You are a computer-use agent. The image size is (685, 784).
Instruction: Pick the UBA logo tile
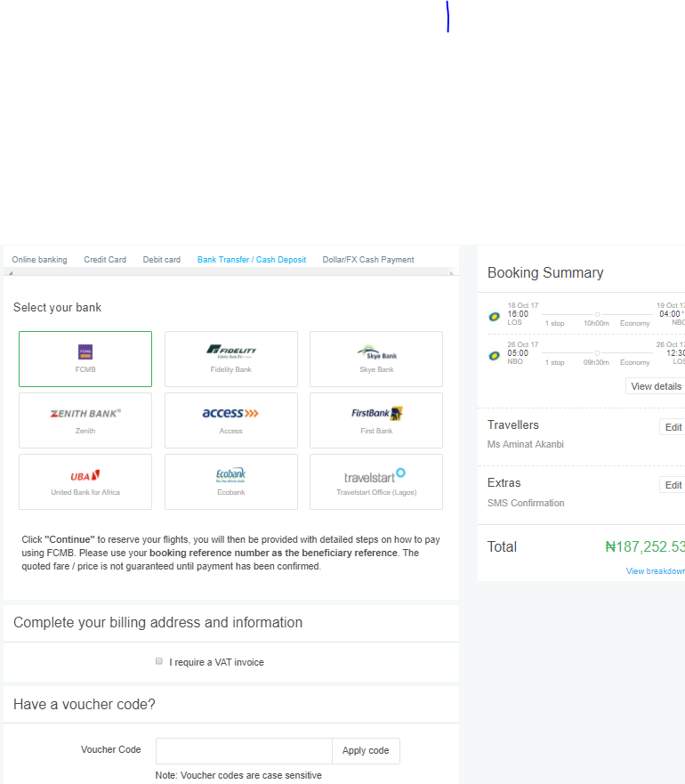point(85,481)
